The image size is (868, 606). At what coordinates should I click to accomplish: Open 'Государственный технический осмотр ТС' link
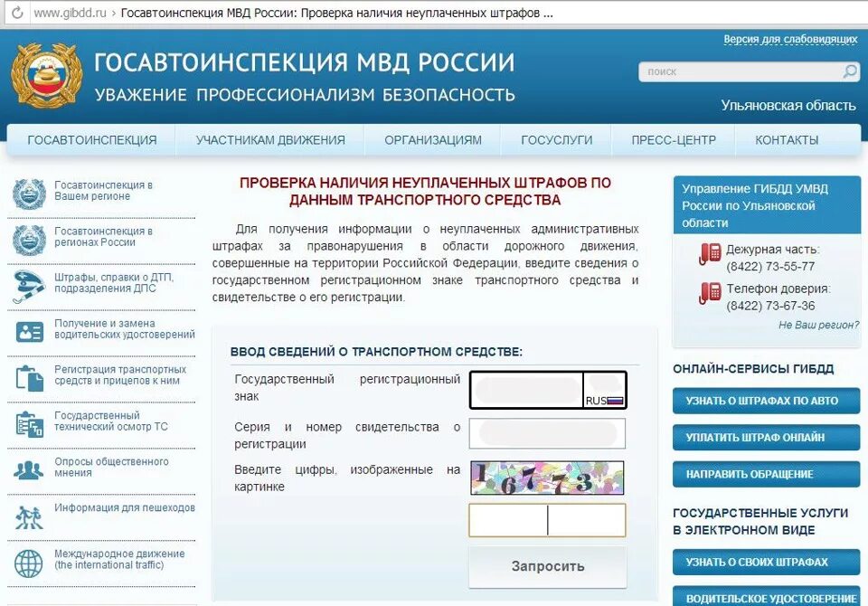tap(110, 421)
